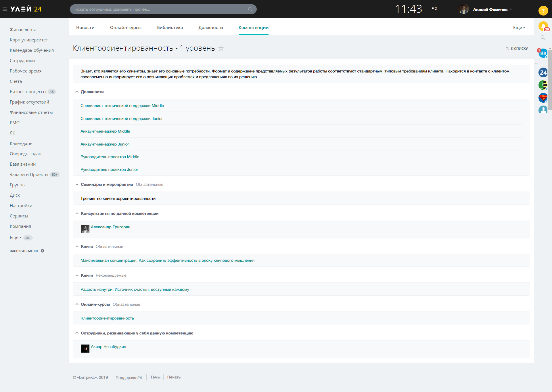Open the HR chat icon
The height and width of the screenshot is (392, 552).
tap(543, 53)
